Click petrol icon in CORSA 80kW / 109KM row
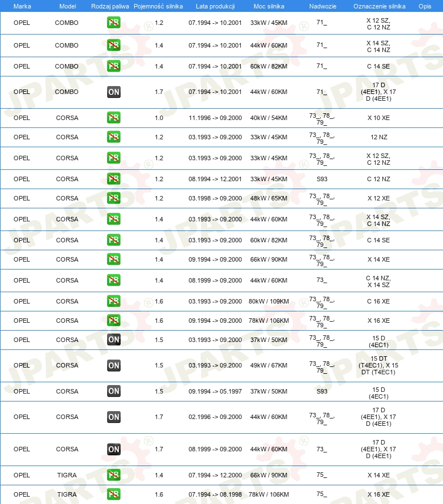The width and height of the screenshot is (443, 504). click(113, 301)
